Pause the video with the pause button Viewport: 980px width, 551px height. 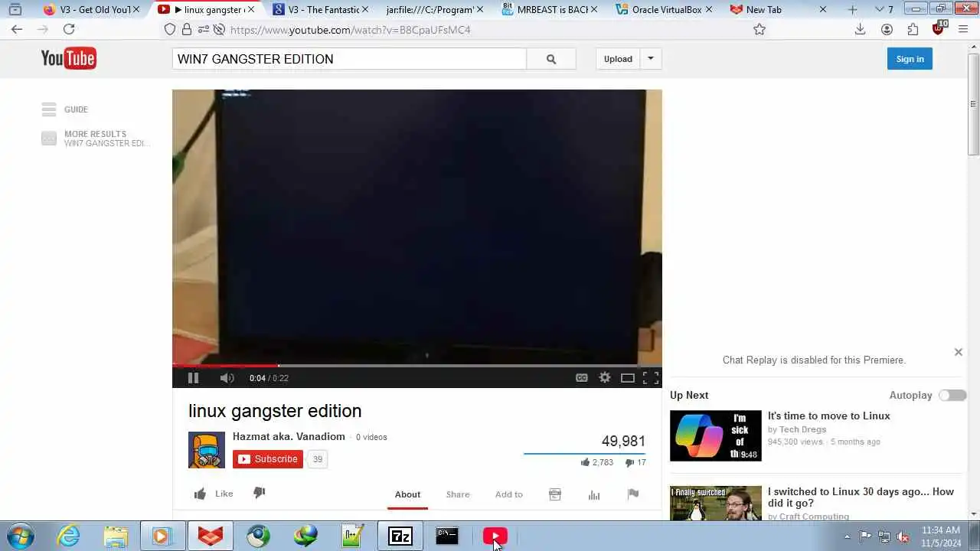coord(193,378)
